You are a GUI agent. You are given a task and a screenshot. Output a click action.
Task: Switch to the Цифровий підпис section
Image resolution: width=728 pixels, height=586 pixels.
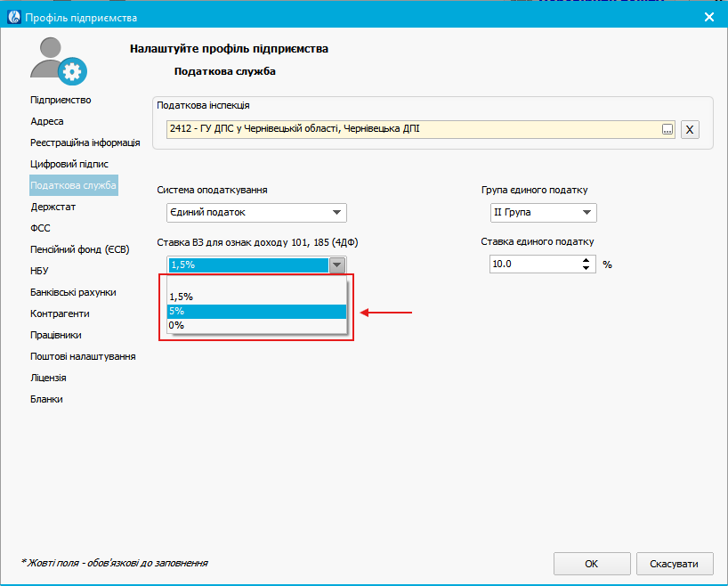coord(69,164)
